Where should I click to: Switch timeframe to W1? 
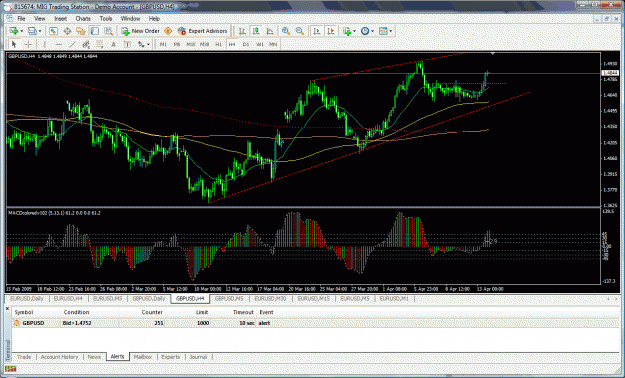[x=260, y=44]
